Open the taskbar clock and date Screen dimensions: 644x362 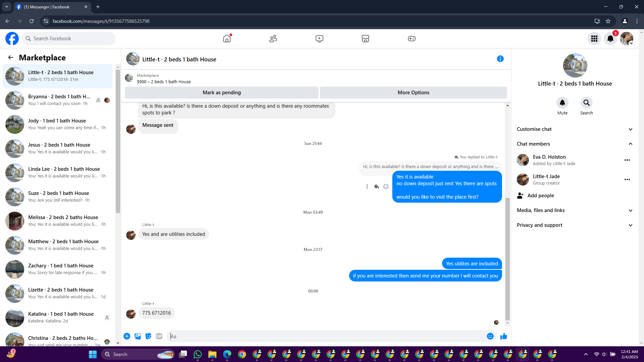click(629, 354)
